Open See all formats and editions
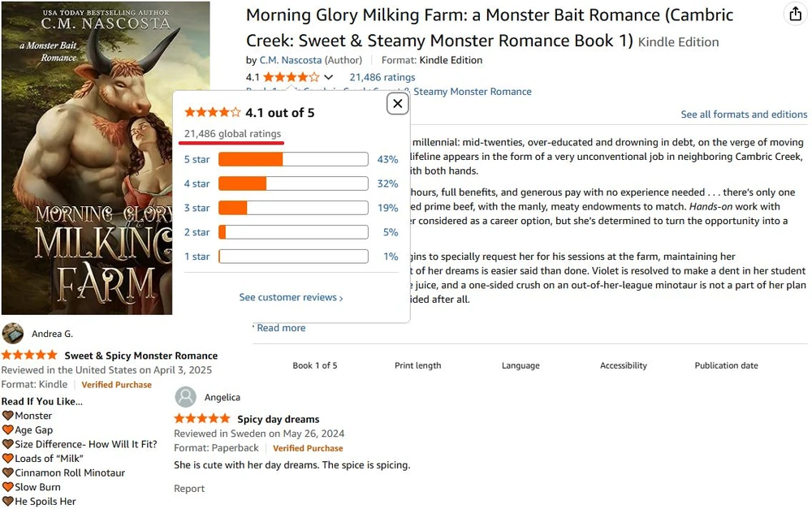This screenshot has width=812, height=509. 744,114
